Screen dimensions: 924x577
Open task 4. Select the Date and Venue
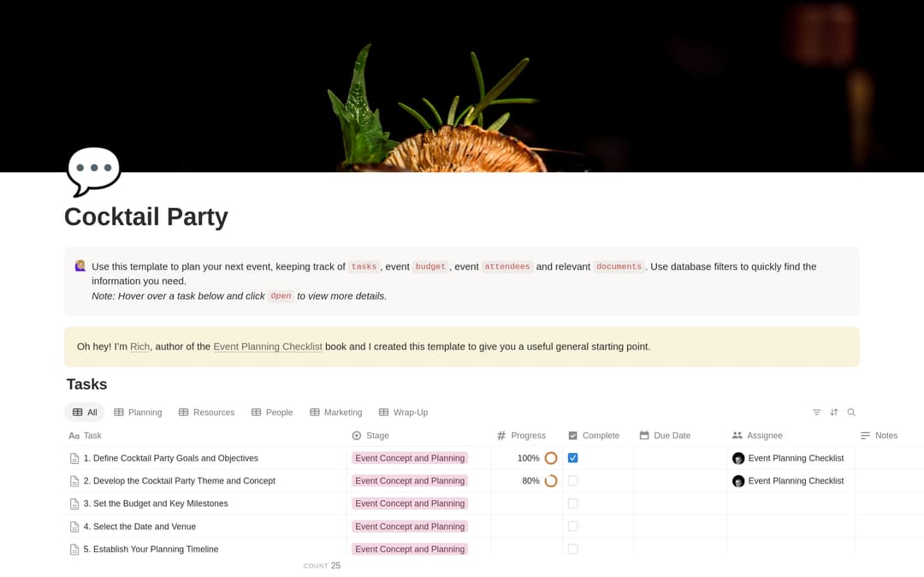point(139,526)
